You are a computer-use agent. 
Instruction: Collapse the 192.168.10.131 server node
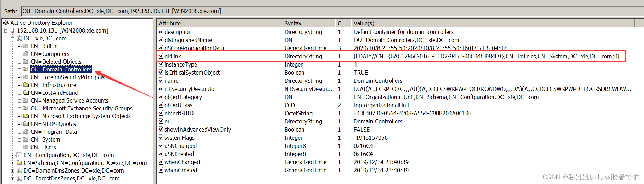(x=6, y=31)
